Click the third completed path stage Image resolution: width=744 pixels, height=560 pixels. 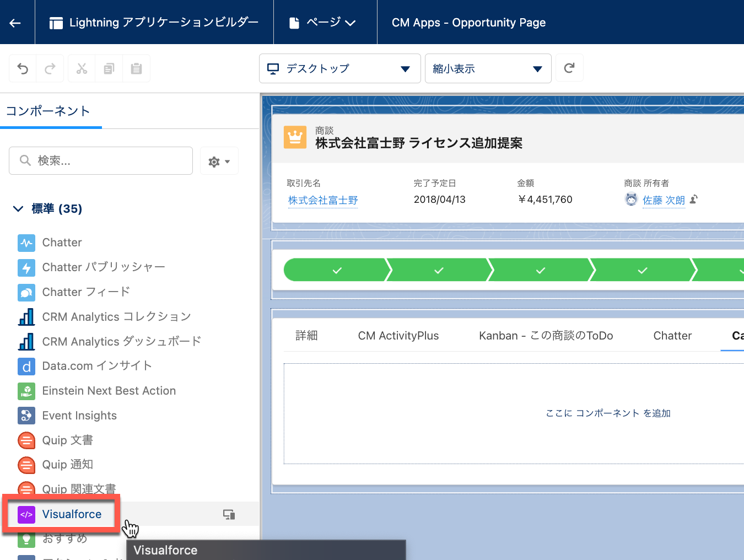coord(541,270)
